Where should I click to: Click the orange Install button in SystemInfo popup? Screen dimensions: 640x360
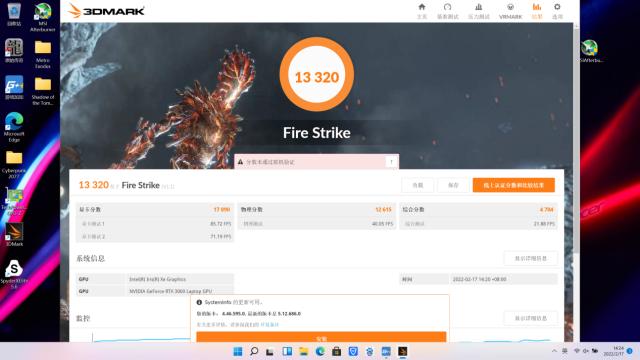[x=321, y=337]
